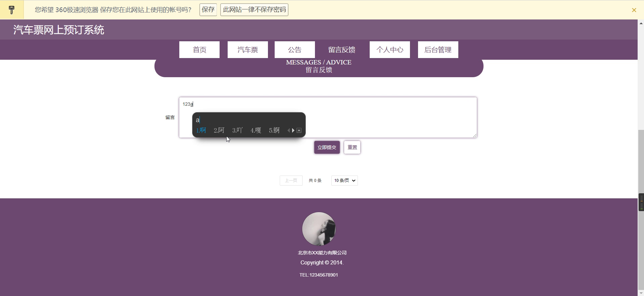Click the round footer avatar image
This screenshot has width=644, height=296.
coord(319,229)
